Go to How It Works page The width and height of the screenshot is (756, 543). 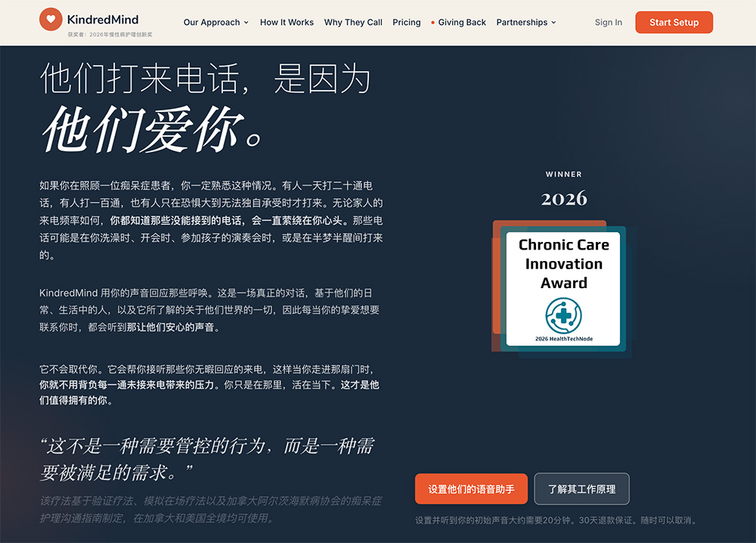[287, 22]
